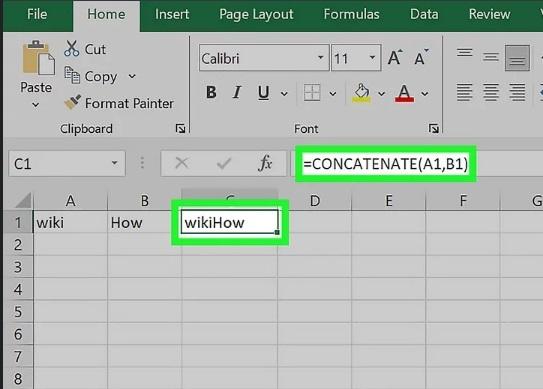
Task: Open the font size 11 dropdown
Action: (373, 58)
